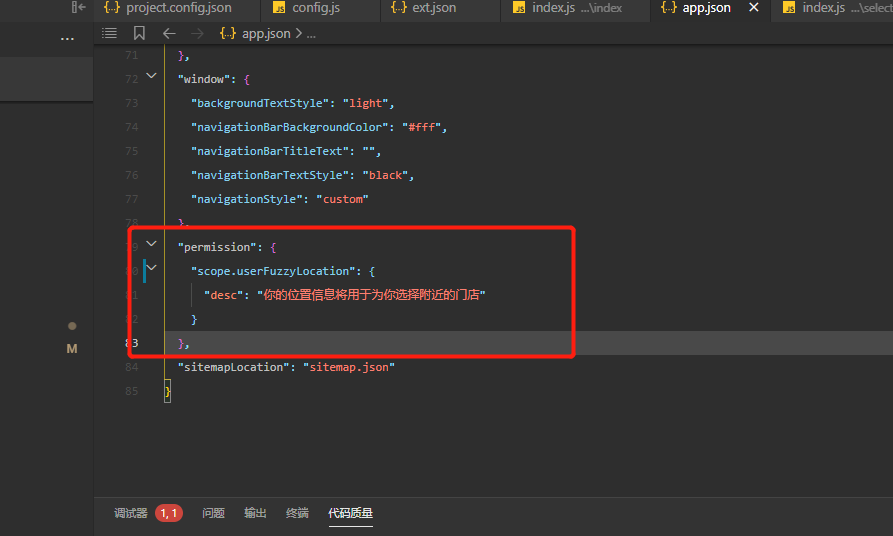Click the modified M indicator in sidebar
The width and height of the screenshot is (893, 536).
pos(72,349)
